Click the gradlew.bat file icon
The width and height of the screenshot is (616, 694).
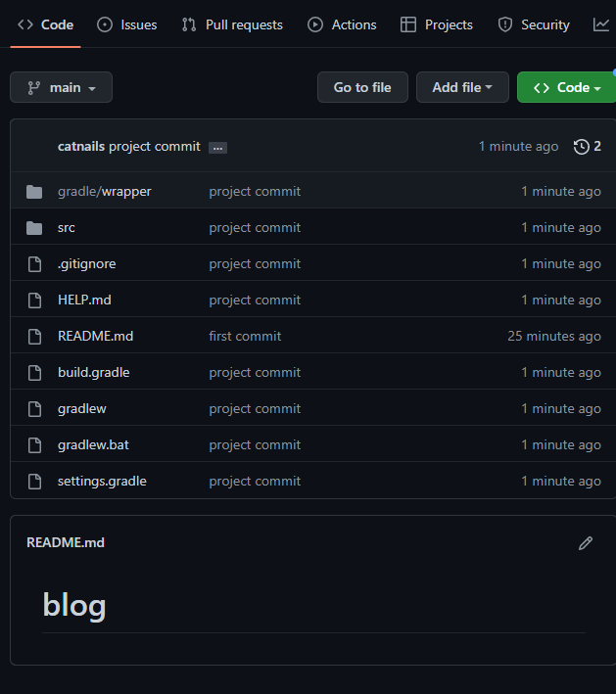[34, 445]
